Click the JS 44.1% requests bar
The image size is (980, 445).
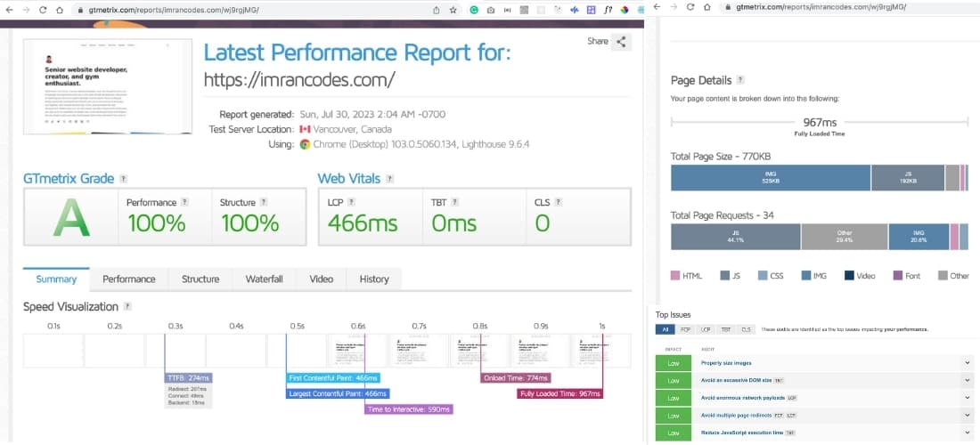point(736,237)
